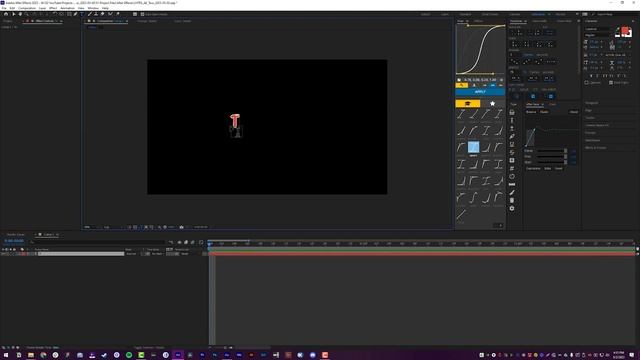This screenshot has height=360, width=640.
Task: Open the Windows Start button
Action: pyautogui.click(x=6, y=355)
